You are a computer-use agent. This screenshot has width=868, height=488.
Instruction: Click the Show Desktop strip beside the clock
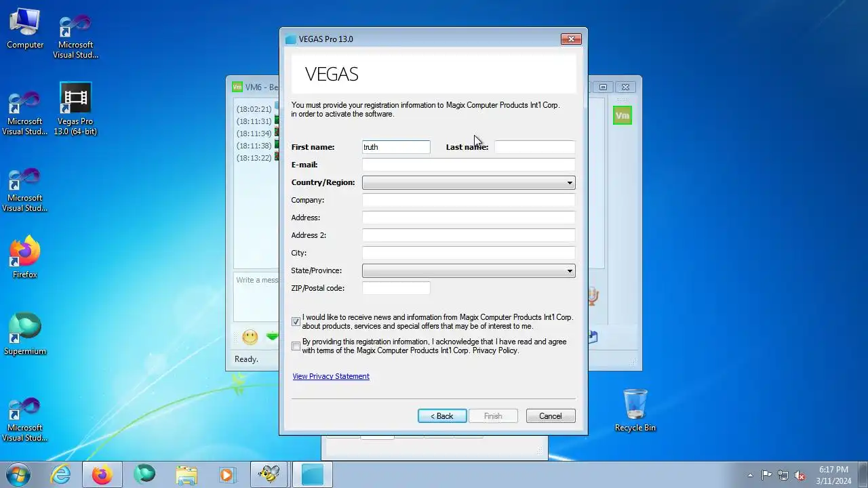[x=863, y=475]
